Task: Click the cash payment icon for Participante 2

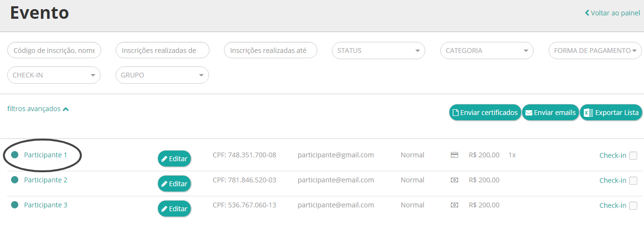Action: point(454,180)
